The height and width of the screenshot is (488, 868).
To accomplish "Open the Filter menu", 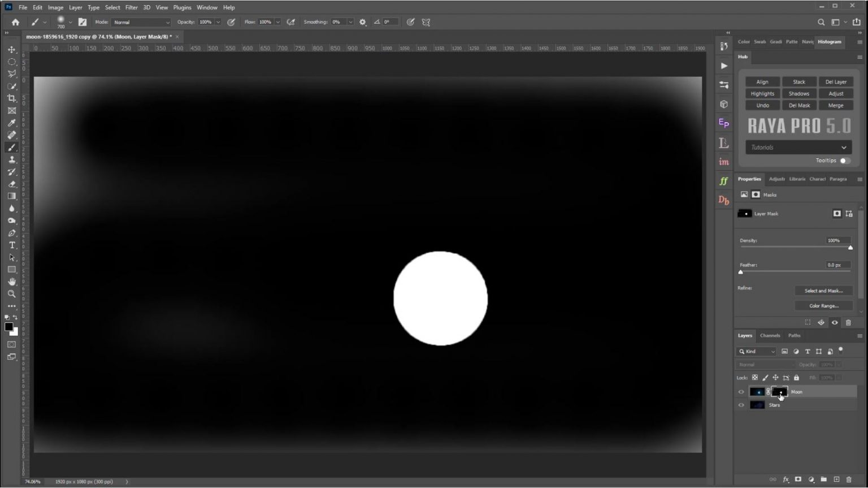I will [131, 7].
